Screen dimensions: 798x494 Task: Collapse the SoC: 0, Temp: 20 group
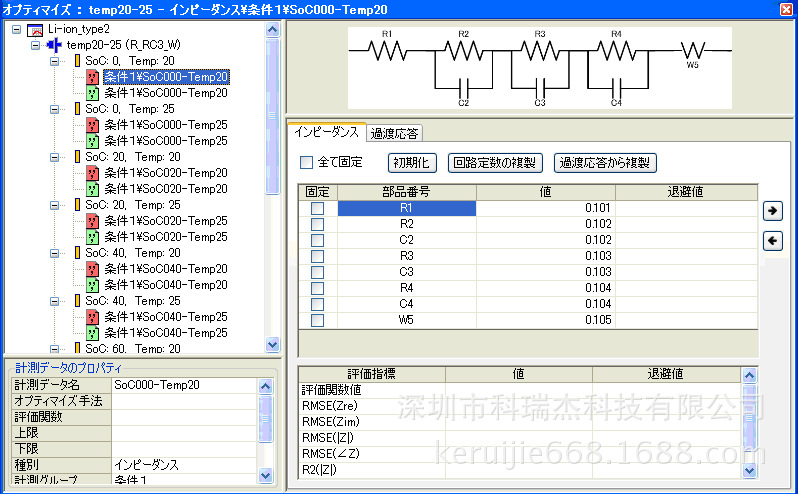point(54,61)
